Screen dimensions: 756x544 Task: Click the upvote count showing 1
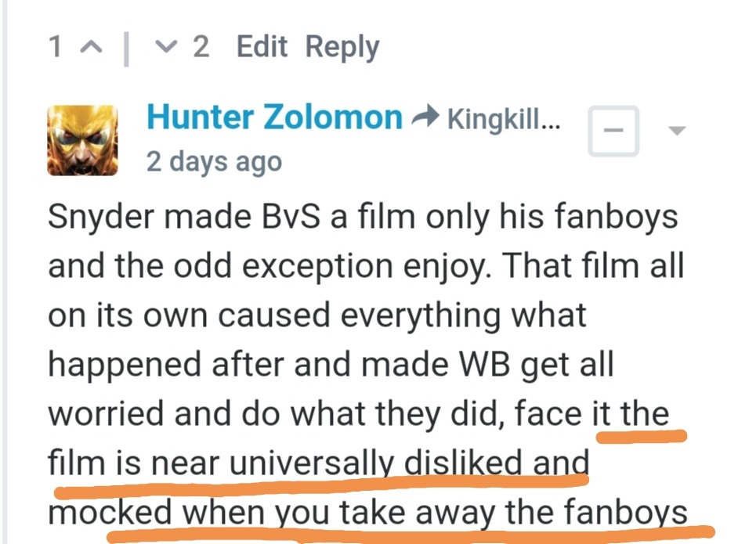55,47
